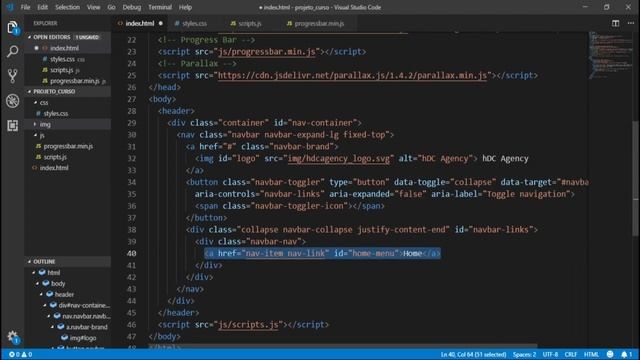This screenshot has width=640, height=360.
Task: Open the Selection menu
Action: coord(67,7)
